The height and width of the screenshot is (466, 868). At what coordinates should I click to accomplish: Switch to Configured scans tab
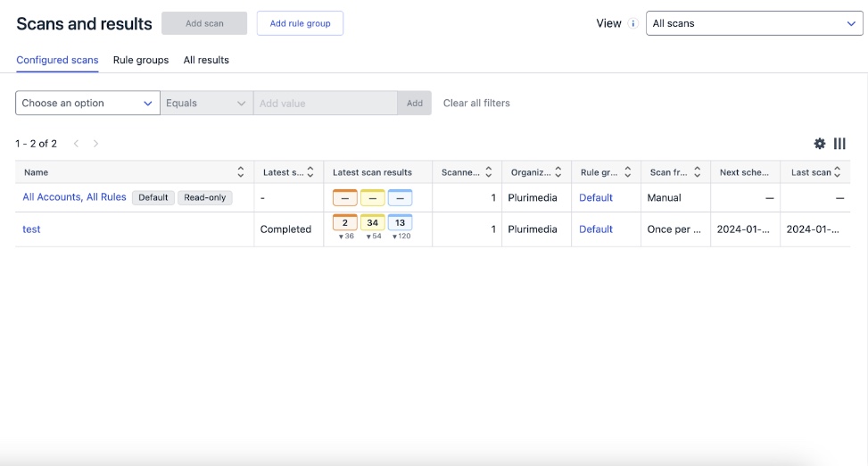click(57, 60)
